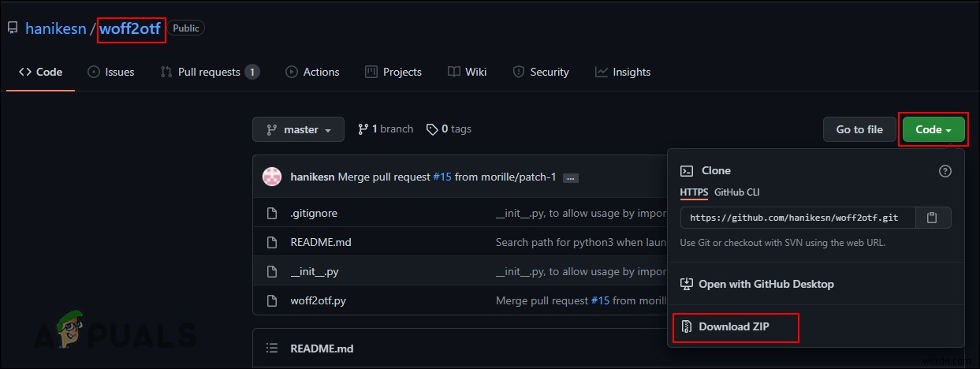The image size is (980, 369).
Task: Open the Pull requests tab
Action: tap(209, 72)
